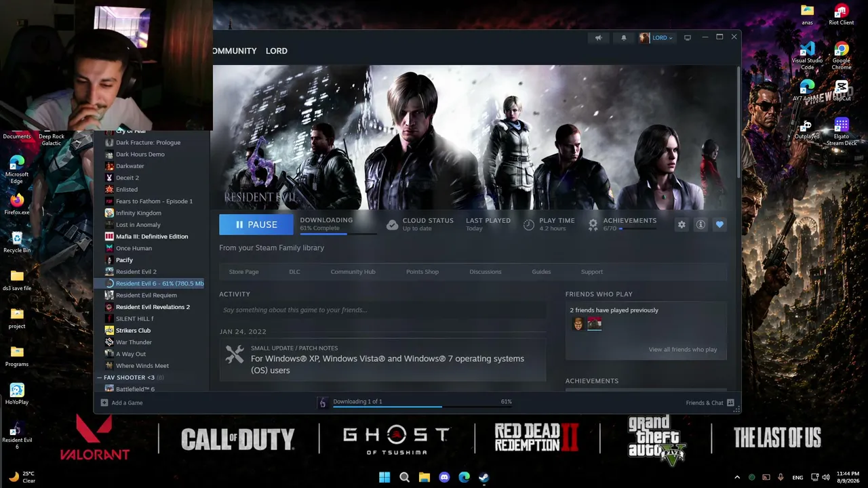Select Dark Fracture: Prologue in library

point(148,142)
